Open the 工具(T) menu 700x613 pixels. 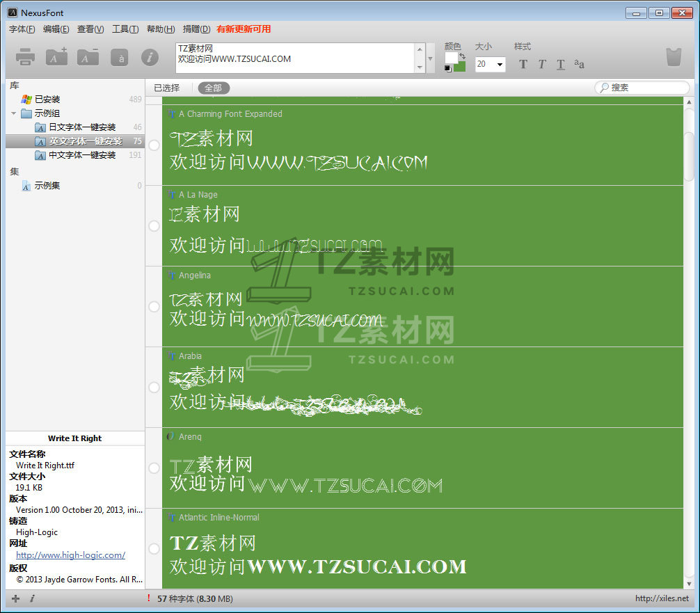coord(125,29)
